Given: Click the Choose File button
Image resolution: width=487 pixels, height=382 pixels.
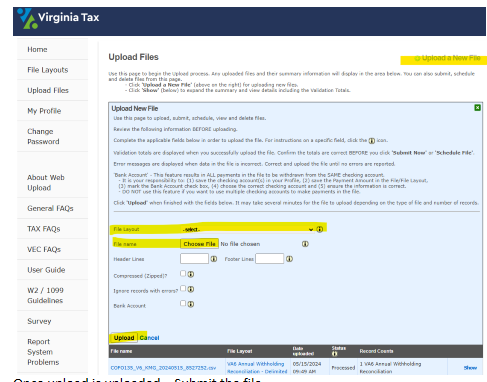Looking at the screenshot, I should click(x=199, y=244).
